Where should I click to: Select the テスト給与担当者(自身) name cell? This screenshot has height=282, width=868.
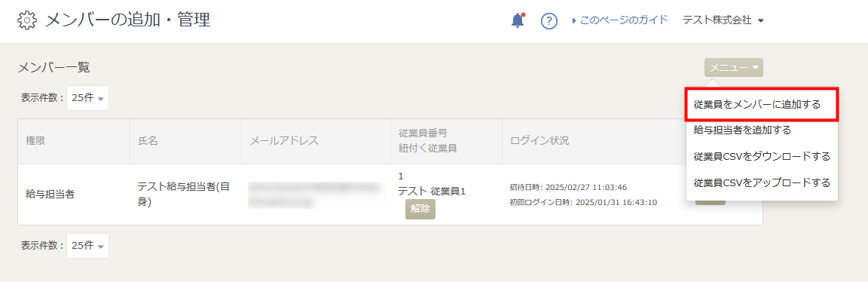coord(183,195)
